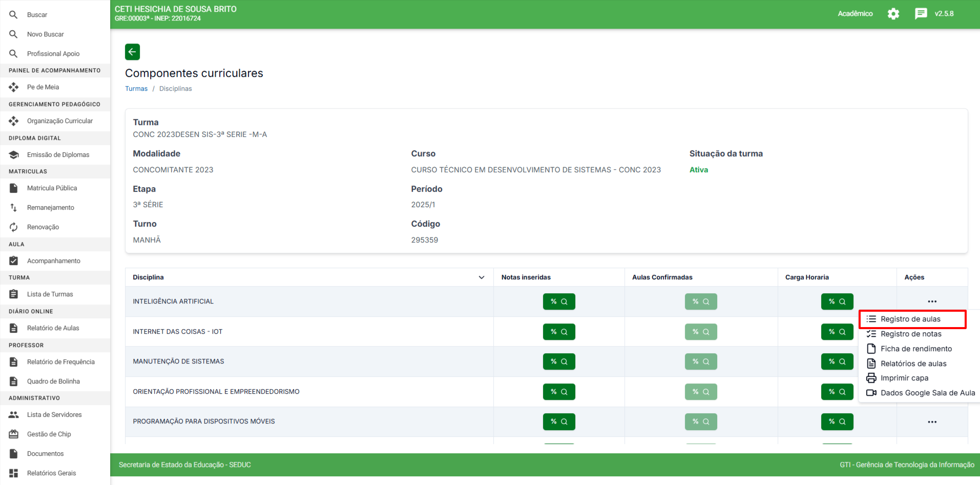Open the chat messages icon in header

(921, 14)
